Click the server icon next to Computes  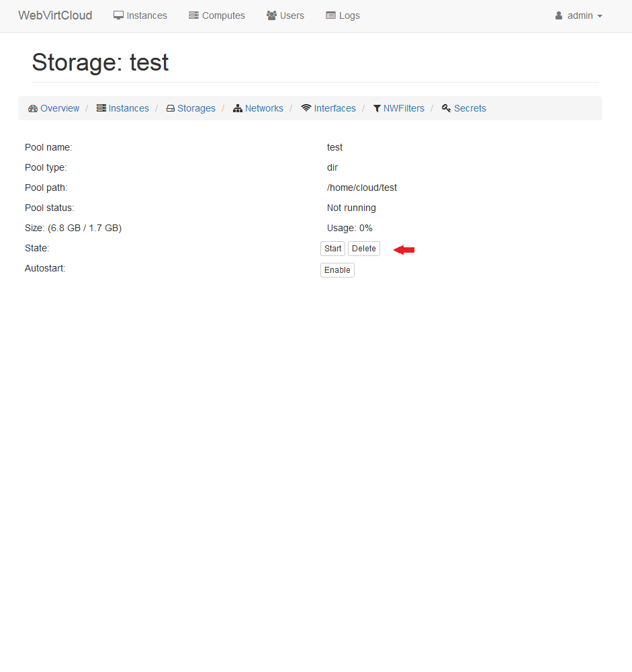click(x=193, y=15)
